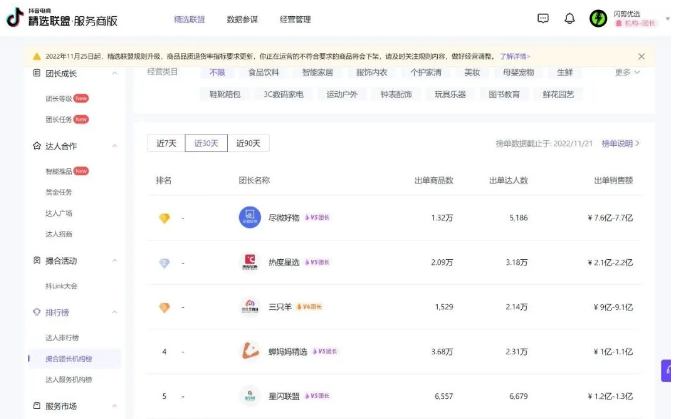
Task: Open 达人排行榜 in the sidebar
Action: pos(62,338)
